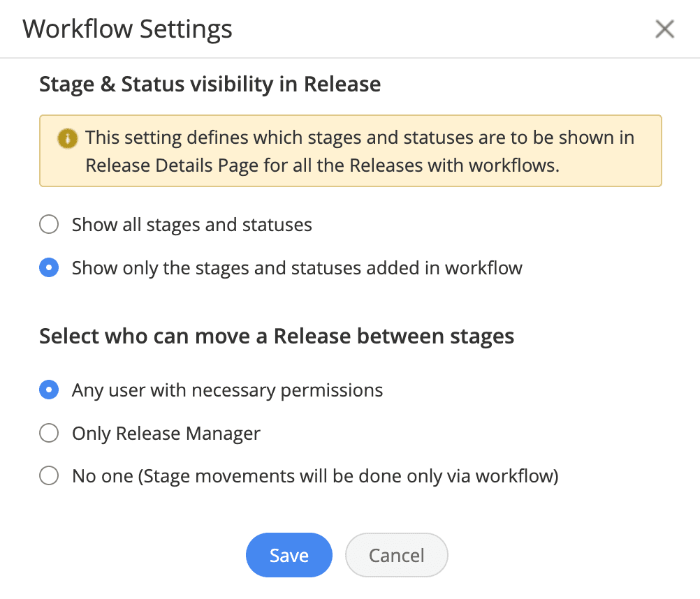Viewport: 700px width, 599px height.
Task: Select the Only Release Manager radio button
Action: 49,434
